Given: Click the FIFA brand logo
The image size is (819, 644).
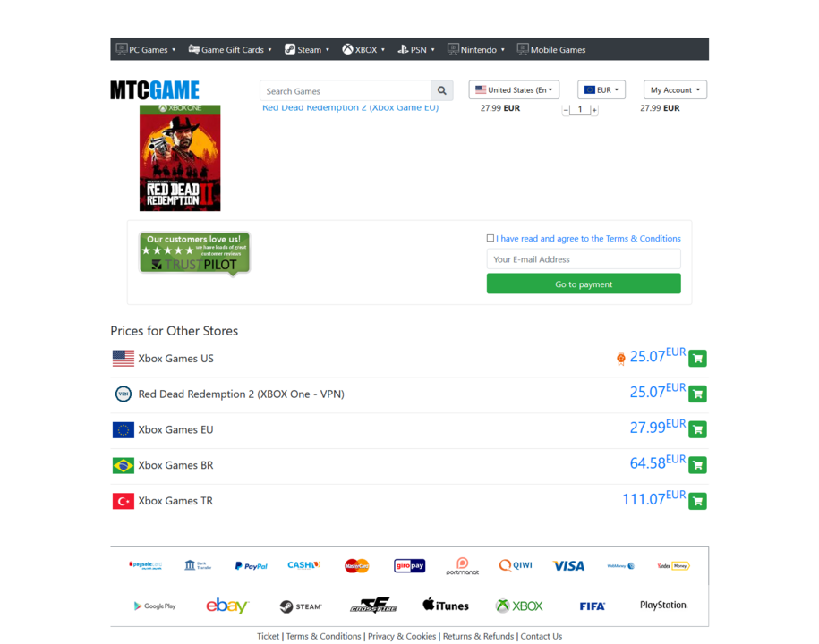Looking at the screenshot, I should coord(592,606).
